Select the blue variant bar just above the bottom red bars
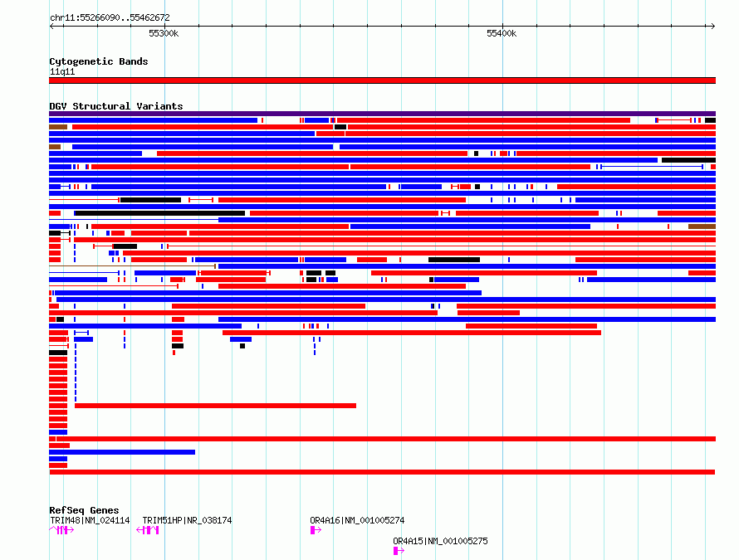This screenshot has width=739, height=560. pyautogui.click(x=58, y=459)
